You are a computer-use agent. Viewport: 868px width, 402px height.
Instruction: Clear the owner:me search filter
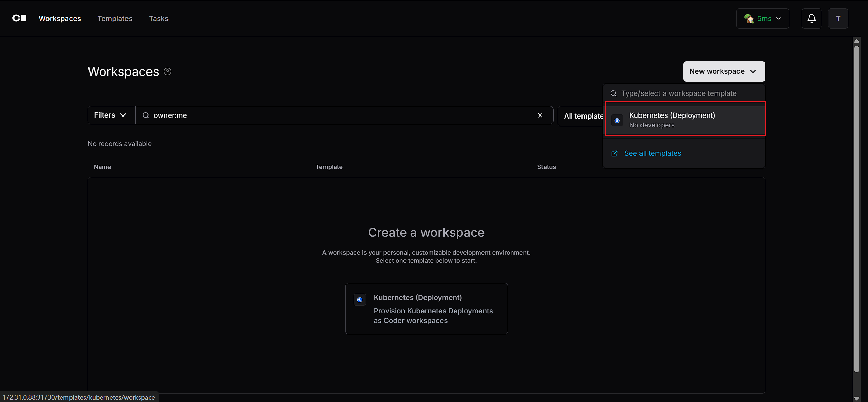click(540, 115)
